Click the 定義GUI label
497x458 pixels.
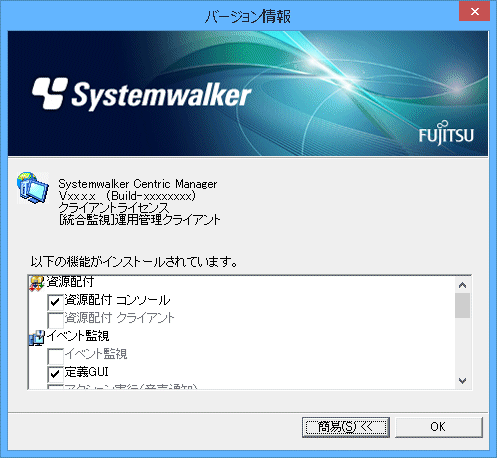87,372
